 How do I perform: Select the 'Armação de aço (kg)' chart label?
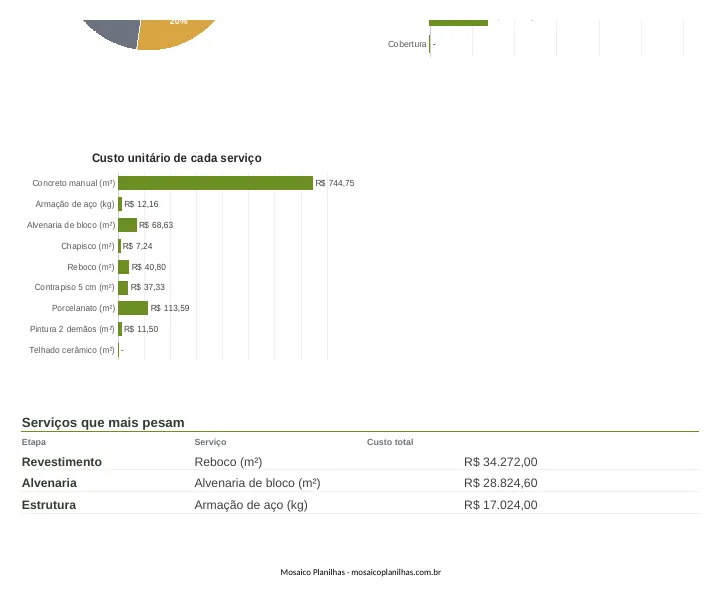75,204
